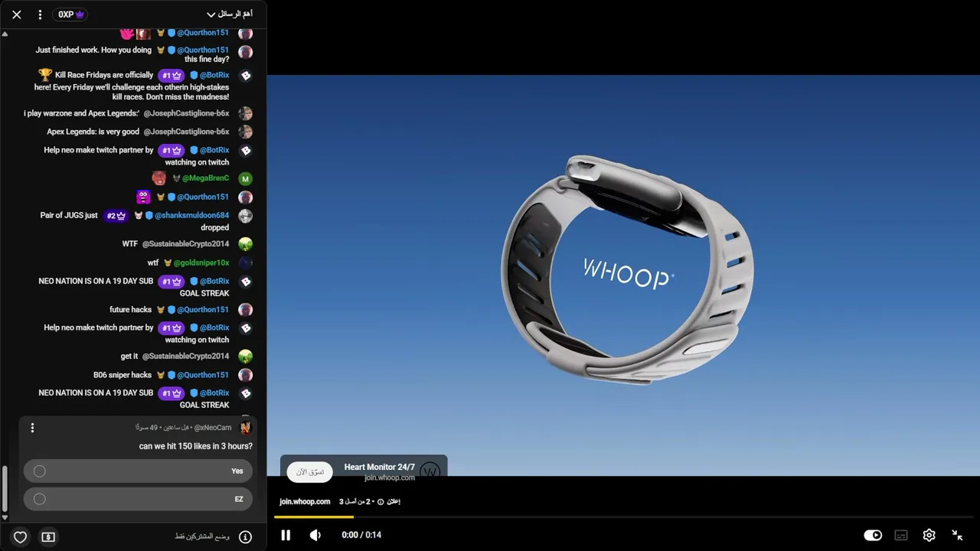Viewport: 980px width, 551px height.
Task: Click the WHOOP band ad video
Action: pyautogui.click(x=623, y=275)
